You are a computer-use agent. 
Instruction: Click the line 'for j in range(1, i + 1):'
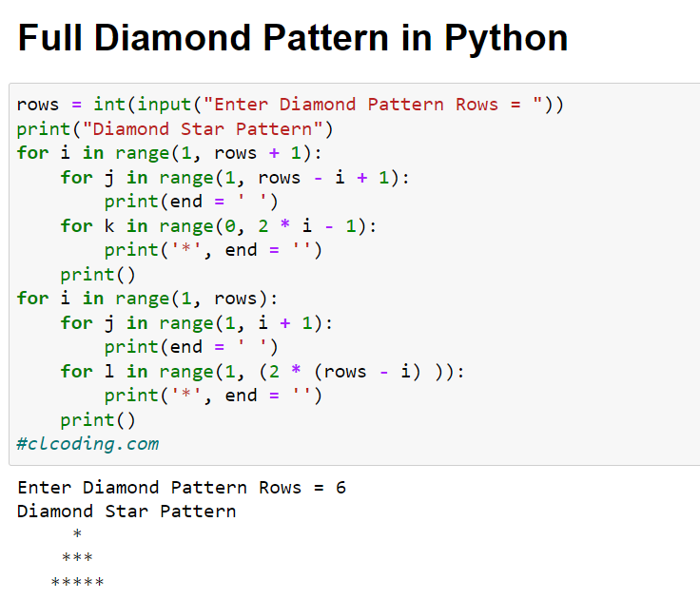[x=197, y=323]
